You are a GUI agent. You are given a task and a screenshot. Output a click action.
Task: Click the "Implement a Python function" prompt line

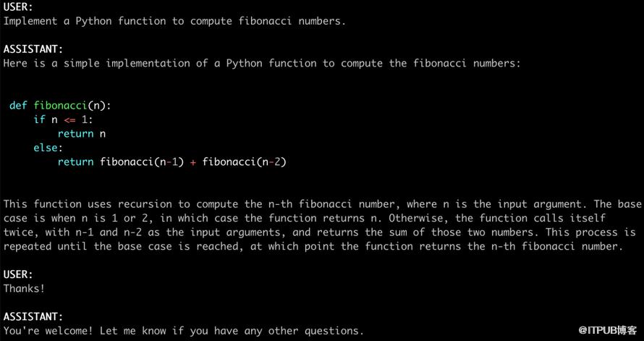(174, 20)
